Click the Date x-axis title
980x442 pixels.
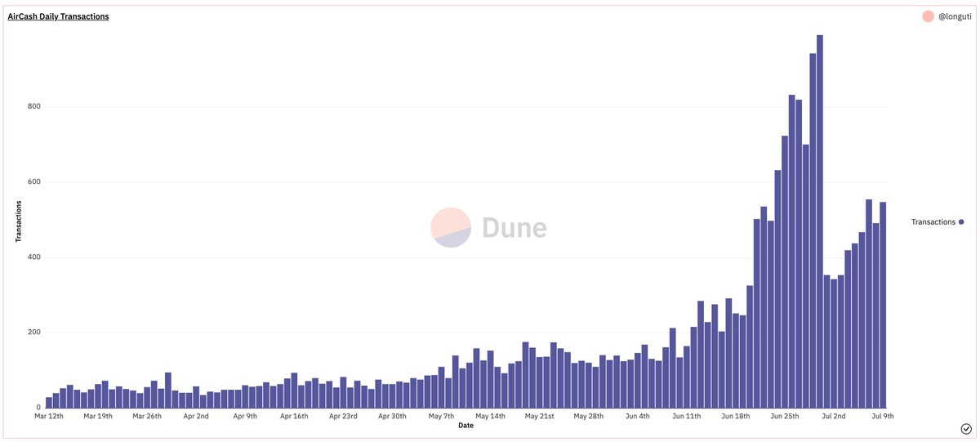coord(465,426)
